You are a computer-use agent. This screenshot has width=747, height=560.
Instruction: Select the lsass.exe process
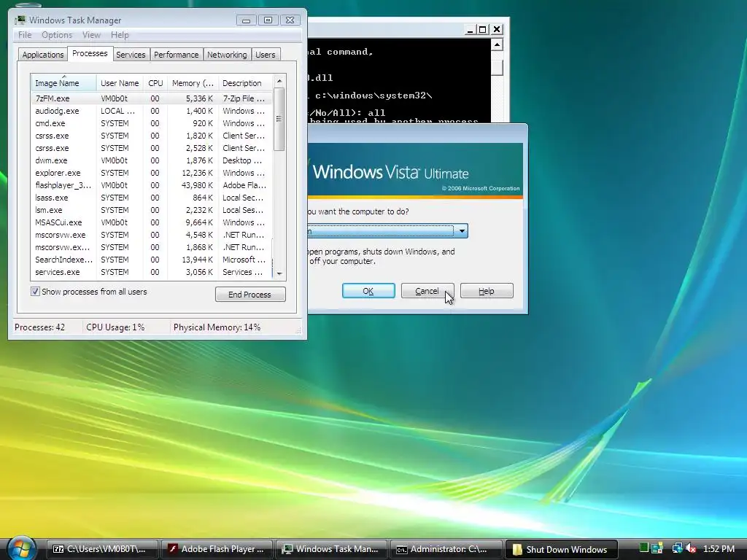click(x=152, y=197)
